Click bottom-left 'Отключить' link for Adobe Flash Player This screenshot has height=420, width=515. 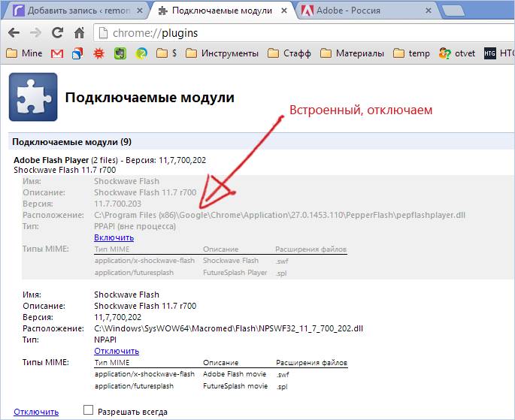click(x=35, y=412)
